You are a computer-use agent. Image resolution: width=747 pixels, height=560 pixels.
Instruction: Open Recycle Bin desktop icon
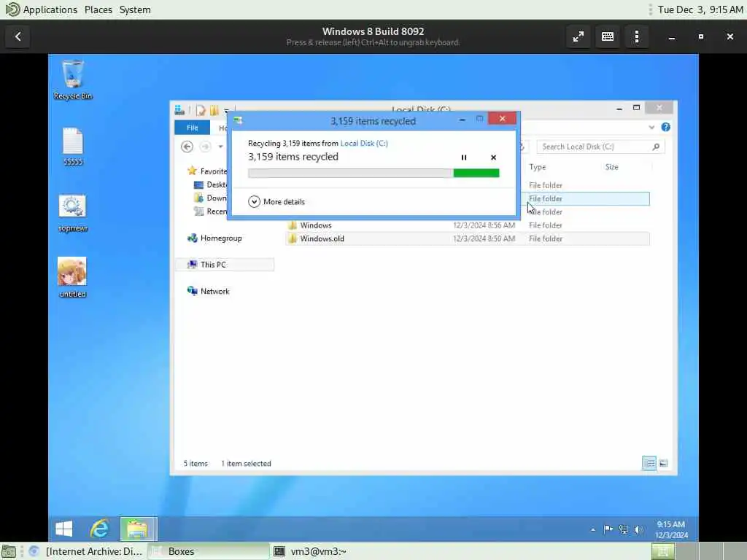73,80
